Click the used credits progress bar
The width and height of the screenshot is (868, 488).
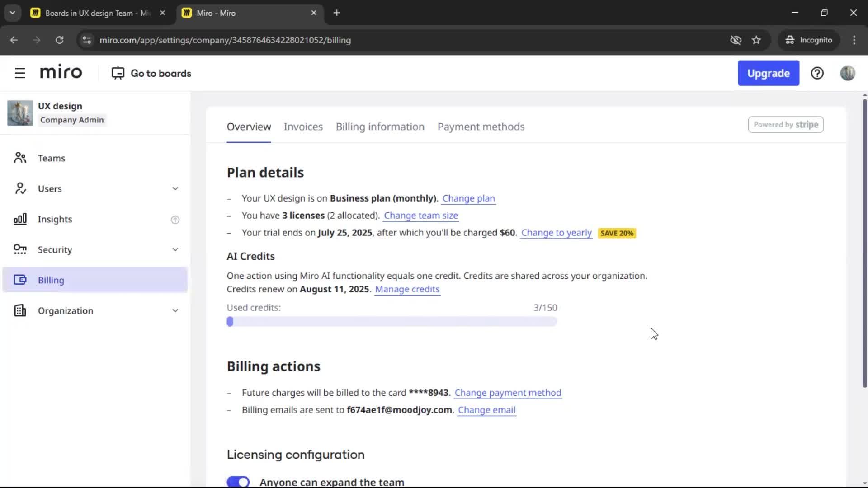pos(392,321)
